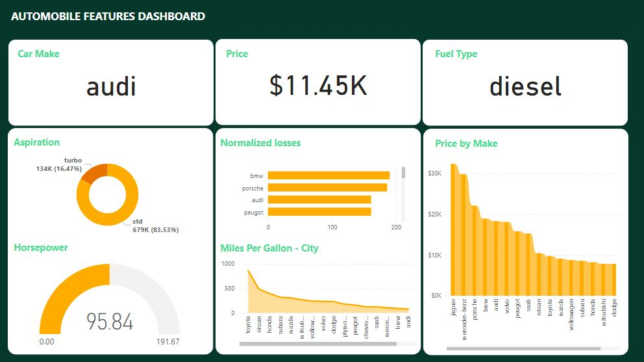Click the mitsubishi bar in Price by Make
Screen dimensions: 644x362
point(603,279)
